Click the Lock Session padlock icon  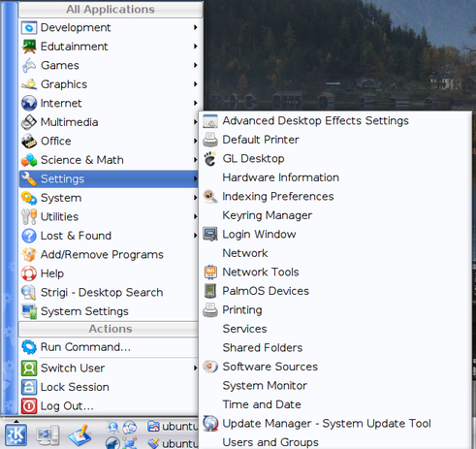point(29,387)
